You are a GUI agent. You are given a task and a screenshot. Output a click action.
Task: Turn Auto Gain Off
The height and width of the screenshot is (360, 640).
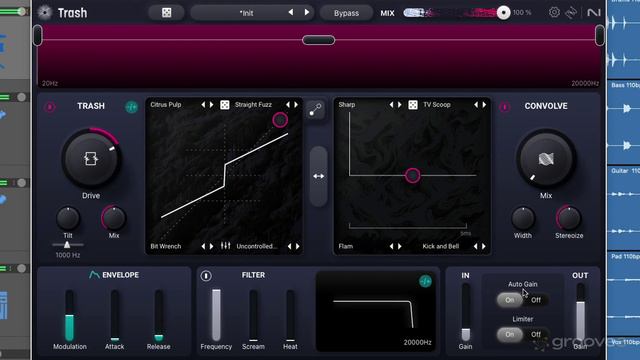[x=536, y=300]
